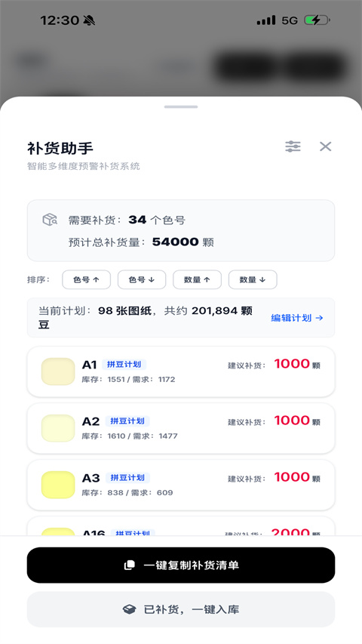The height and width of the screenshot is (644, 362).
Task: Click the box icon in 已补货 button
Action: [x=129, y=609]
